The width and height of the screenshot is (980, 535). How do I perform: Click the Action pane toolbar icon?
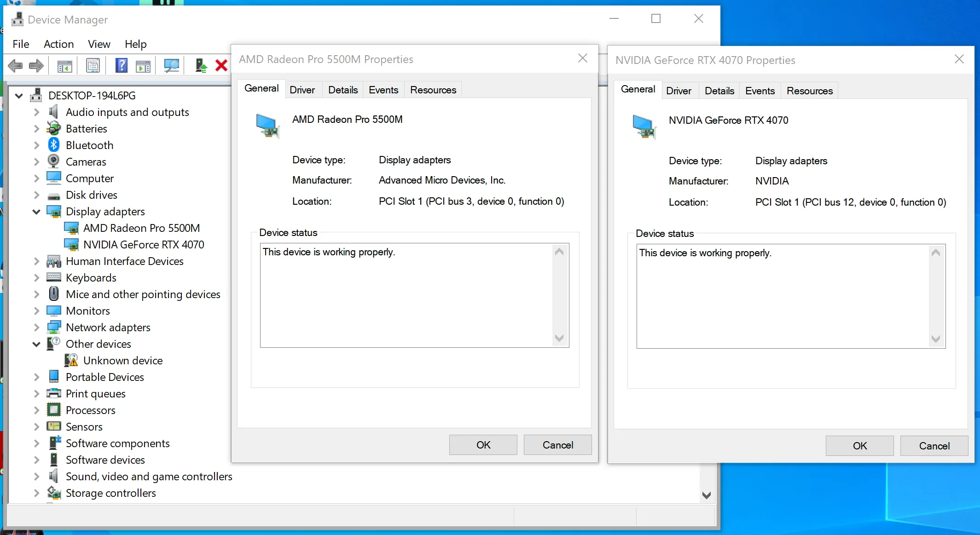(x=143, y=66)
